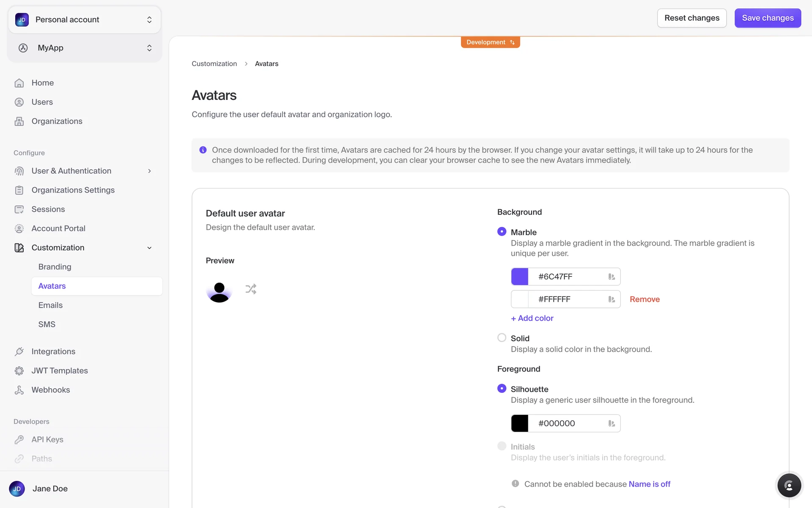
Task: Open the Branding submenu item
Action: 55,267
